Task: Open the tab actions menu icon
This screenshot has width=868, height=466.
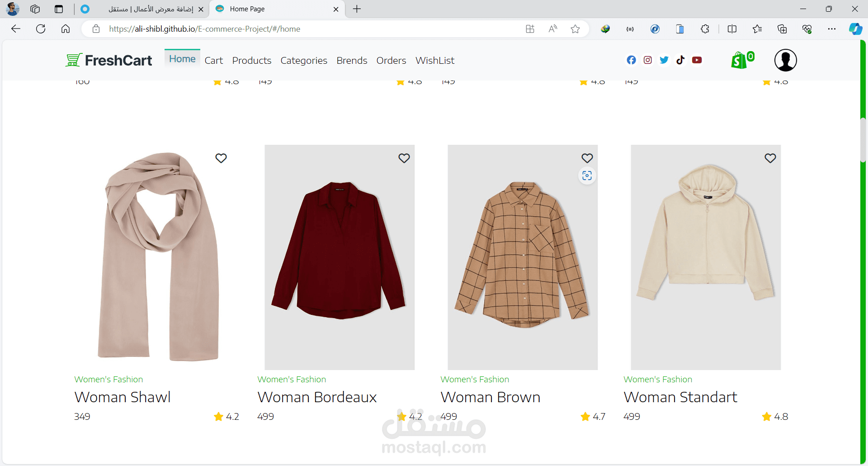Action: (59, 9)
